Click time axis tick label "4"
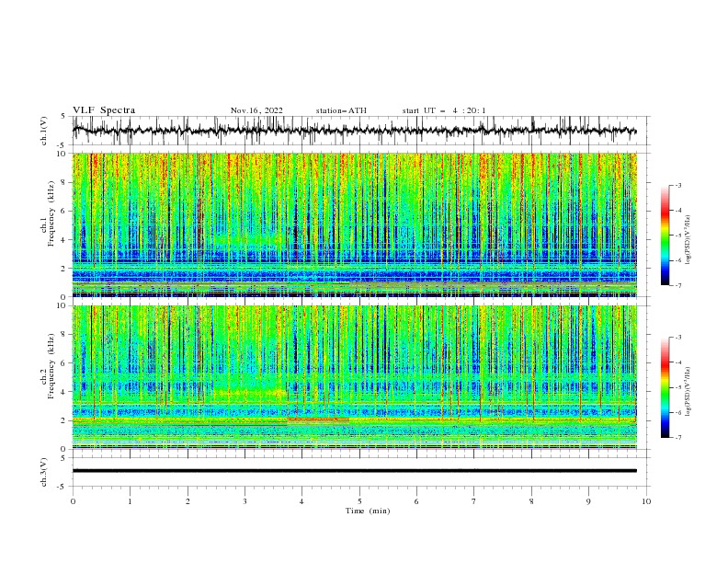 pyautogui.click(x=301, y=501)
